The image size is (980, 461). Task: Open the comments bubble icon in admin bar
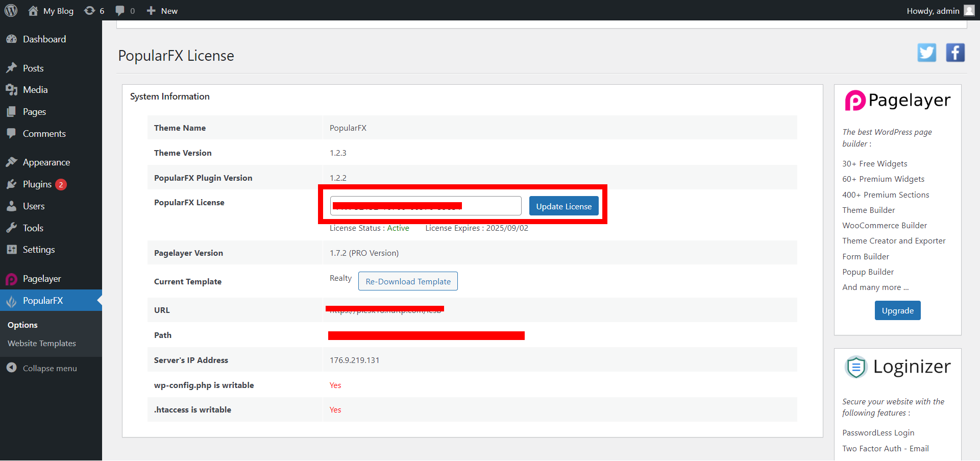click(120, 11)
